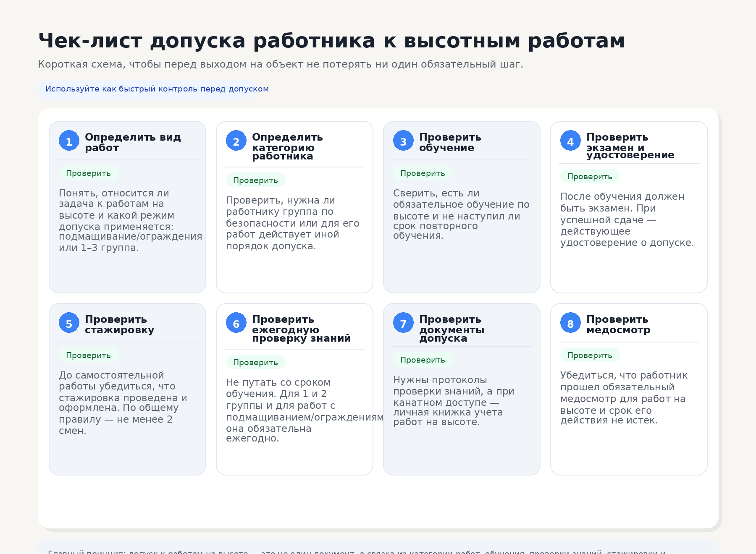Click description starting 'Убедиться, что работник прошел'
The width and height of the screenshot is (756, 554).
[x=624, y=397]
